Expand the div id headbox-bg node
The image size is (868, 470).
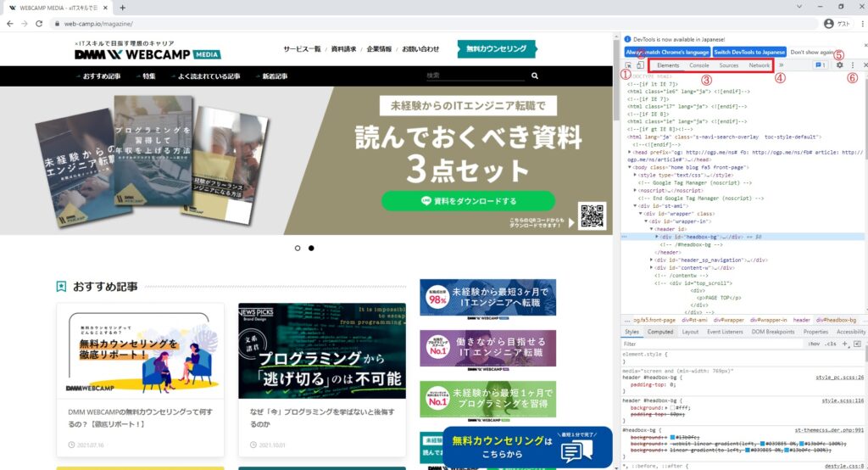(x=657, y=237)
